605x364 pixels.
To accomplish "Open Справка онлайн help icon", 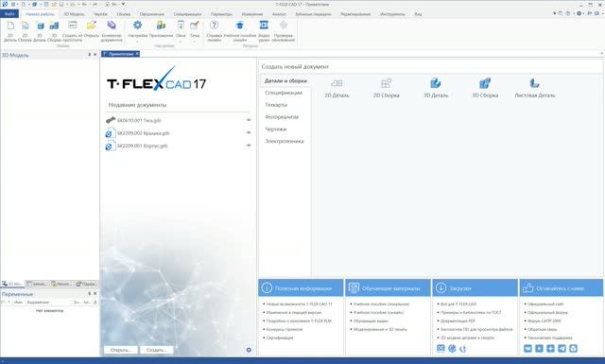I will (x=215, y=26).
